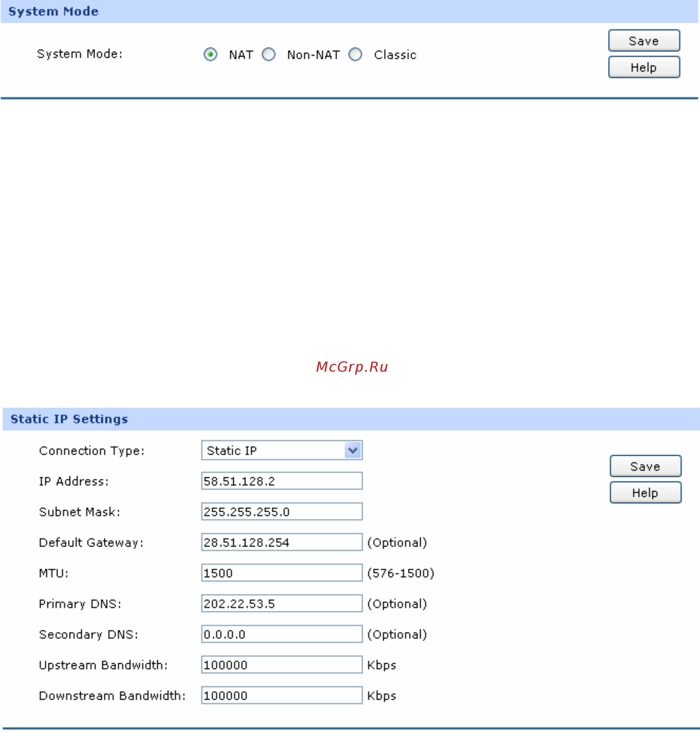Click the Primary DNS input field
Viewport: 700px width, 733px height.
282,603
